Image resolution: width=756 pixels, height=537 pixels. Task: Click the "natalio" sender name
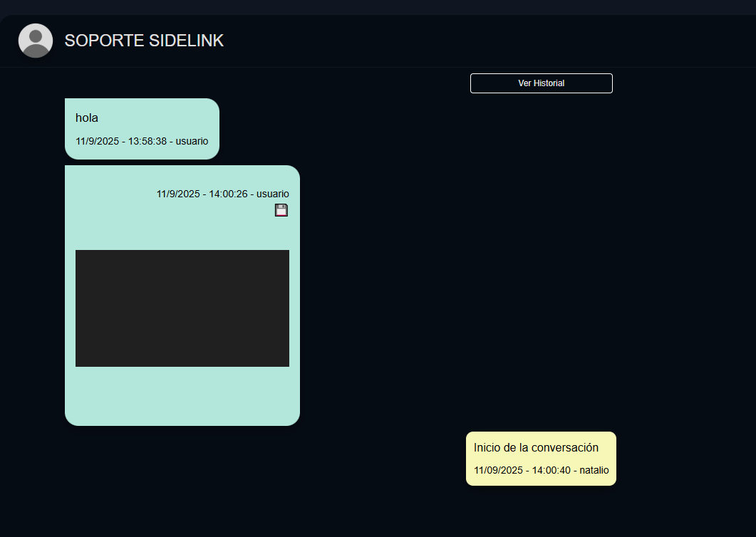tap(594, 471)
